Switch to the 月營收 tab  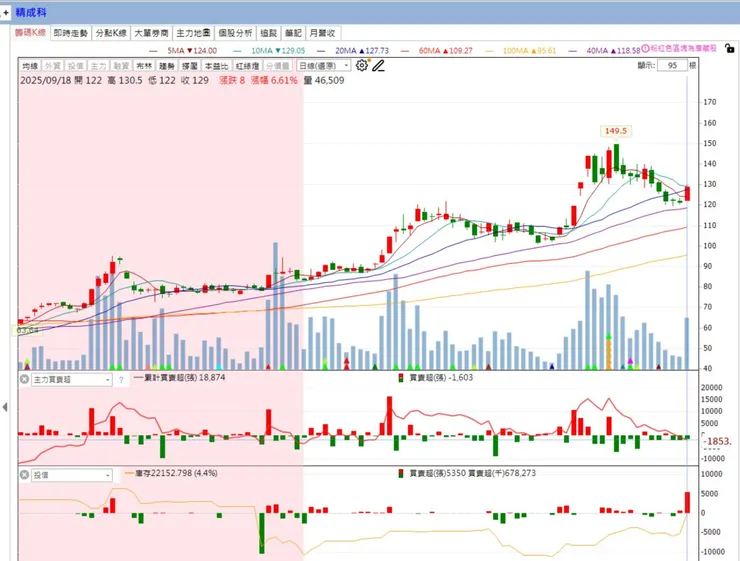(x=323, y=33)
